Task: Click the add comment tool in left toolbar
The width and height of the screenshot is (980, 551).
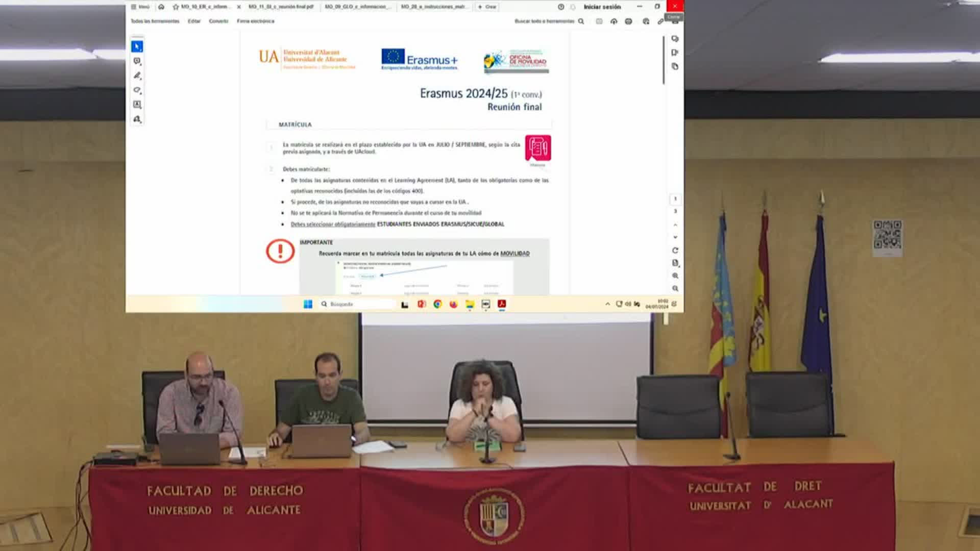Action: click(x=137, y=61)
